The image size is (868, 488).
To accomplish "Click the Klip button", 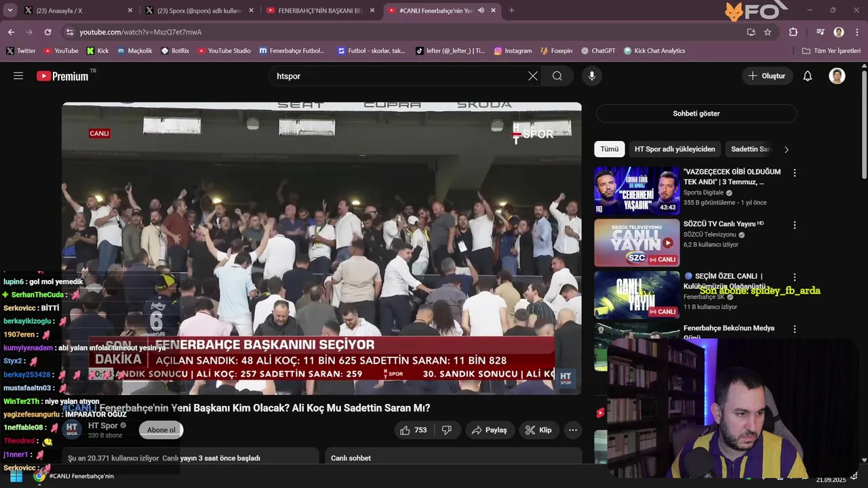I will 538,430.
